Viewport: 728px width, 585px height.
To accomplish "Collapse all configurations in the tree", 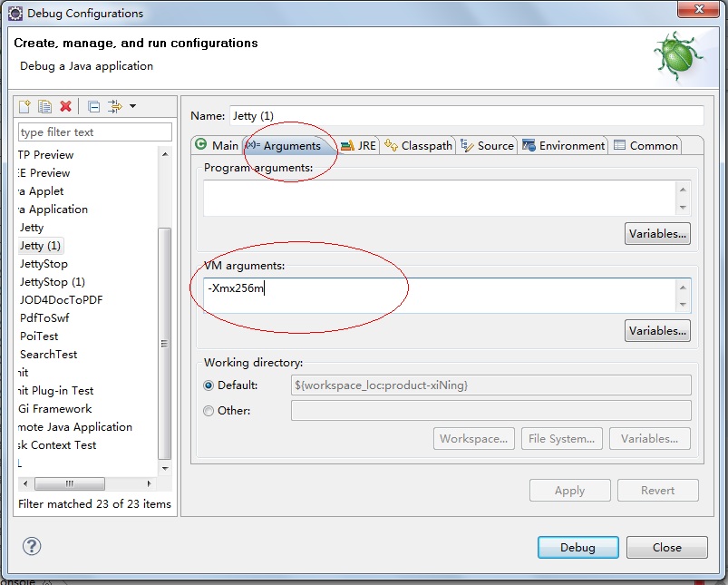I will 93,107.
